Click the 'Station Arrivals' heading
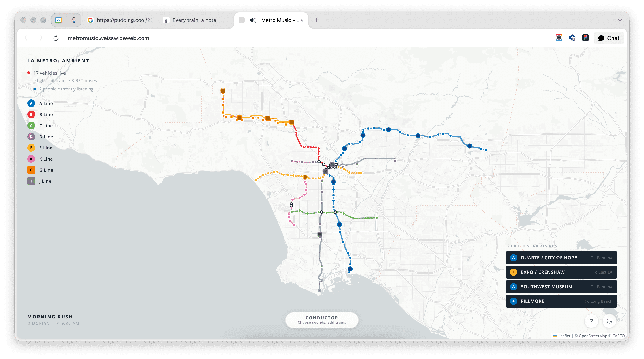This screenshot has height=359, width=644. 533,246
